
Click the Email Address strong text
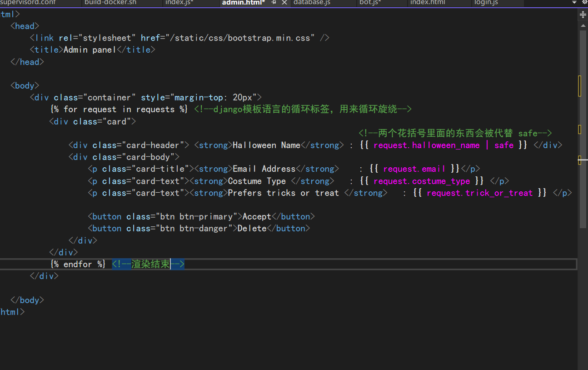tap(264, 169)
